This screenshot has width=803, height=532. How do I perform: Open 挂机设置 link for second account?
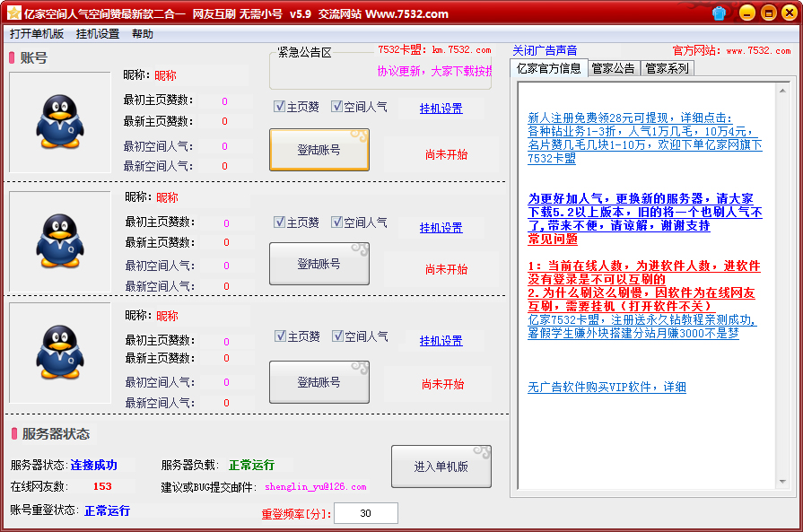point(441,228)
